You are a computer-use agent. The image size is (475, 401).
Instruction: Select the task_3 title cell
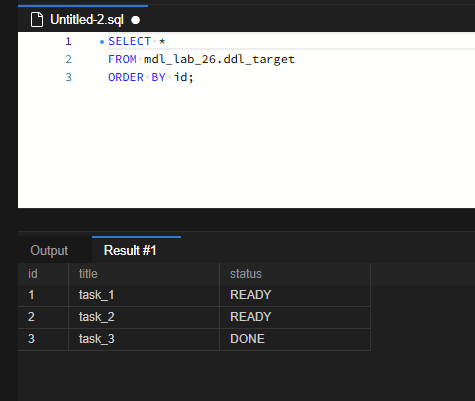click(x=144, y=339)
